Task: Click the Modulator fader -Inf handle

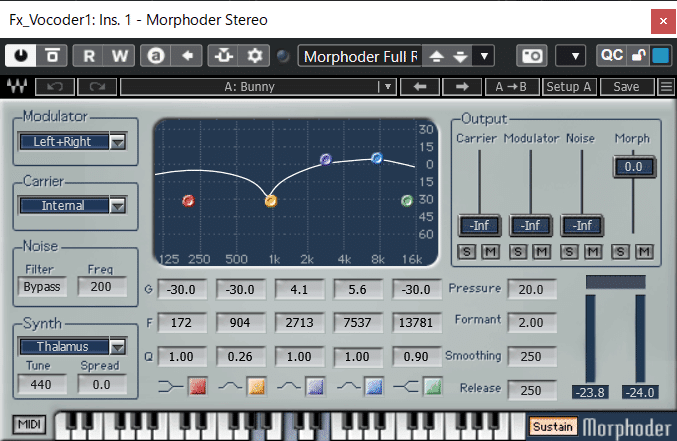Action: (x=531, y=225)
